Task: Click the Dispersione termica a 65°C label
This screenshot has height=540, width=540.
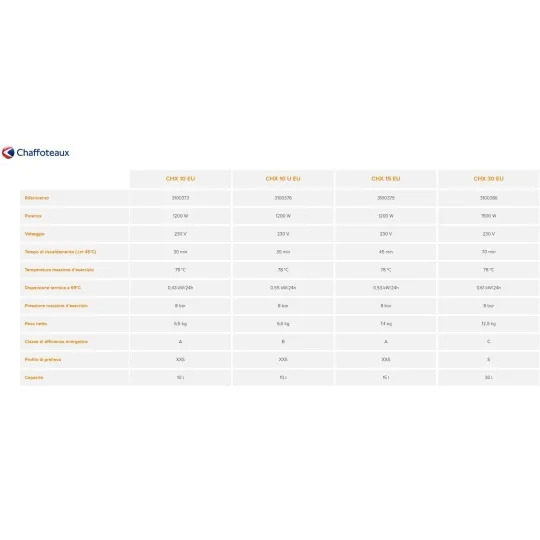Action: click(x=53, y=288)
